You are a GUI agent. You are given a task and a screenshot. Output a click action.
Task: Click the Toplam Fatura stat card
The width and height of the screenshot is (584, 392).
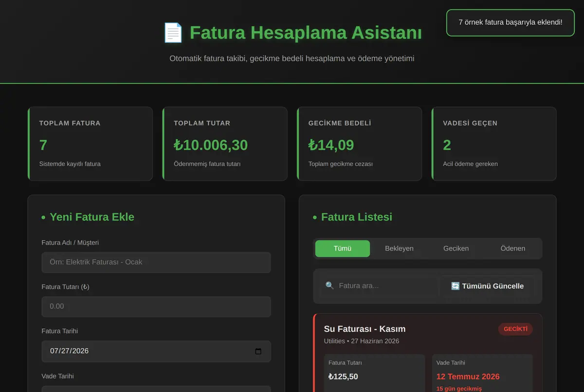click(x=90, y=143)
